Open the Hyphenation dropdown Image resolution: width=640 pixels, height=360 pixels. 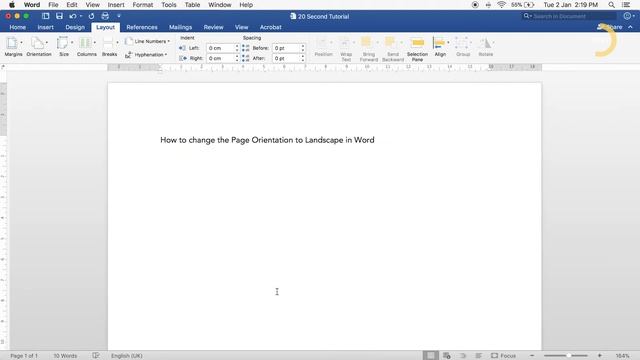tap(146, 54)
